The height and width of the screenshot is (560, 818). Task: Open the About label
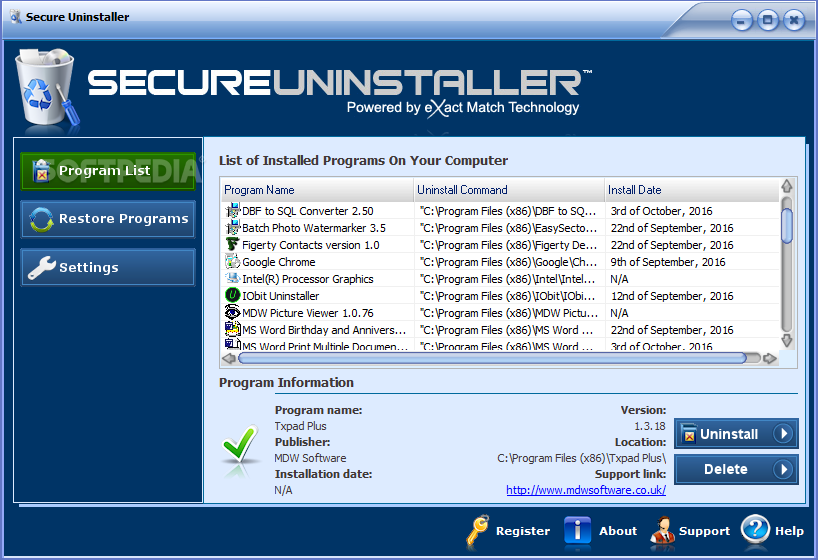point(618,531)
